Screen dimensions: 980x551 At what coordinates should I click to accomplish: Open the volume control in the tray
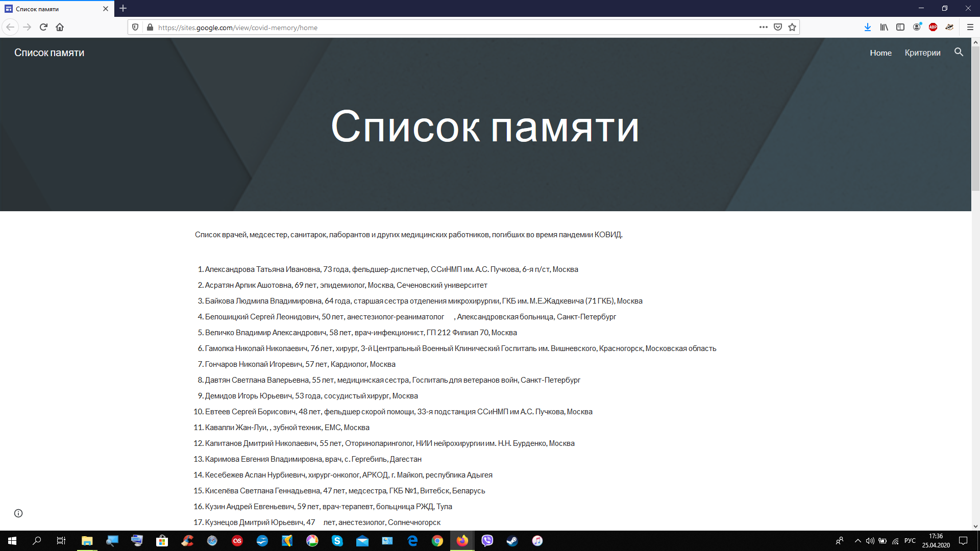[x=870, y=541]
